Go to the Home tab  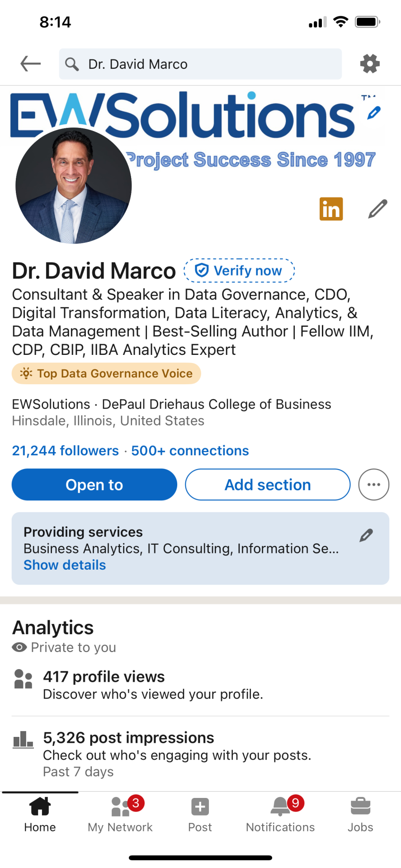[40, 807]
